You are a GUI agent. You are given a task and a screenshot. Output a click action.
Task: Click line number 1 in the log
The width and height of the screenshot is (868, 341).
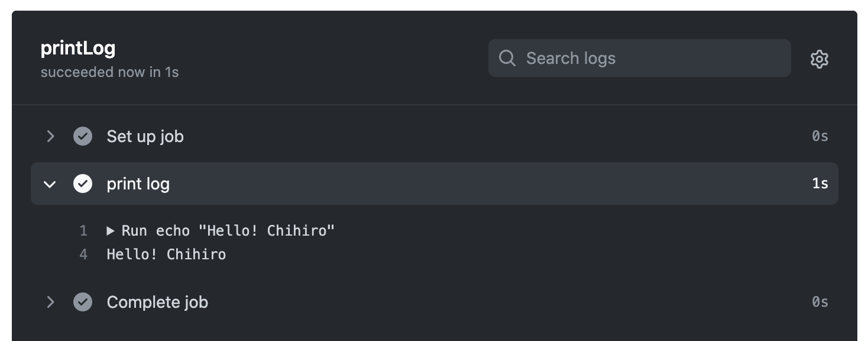(x=83, y=230)
